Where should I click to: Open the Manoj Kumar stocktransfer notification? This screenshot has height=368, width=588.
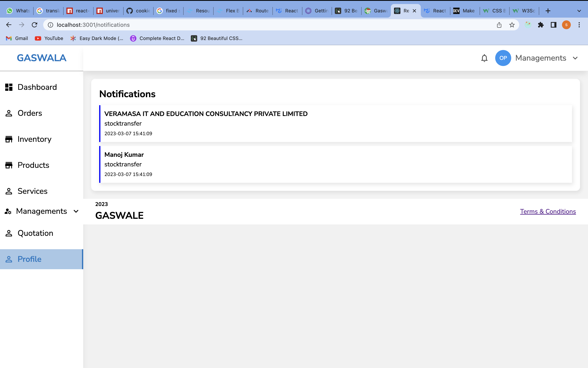pos(335,164)
